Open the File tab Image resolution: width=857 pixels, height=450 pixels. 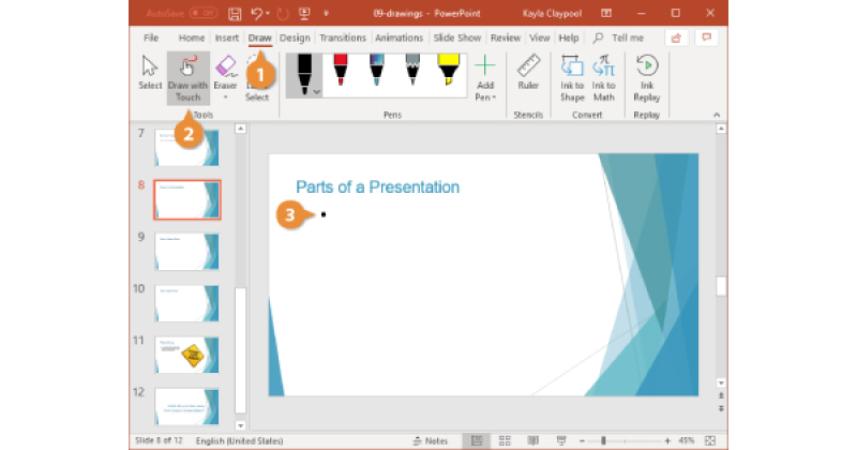pos(151,38)
